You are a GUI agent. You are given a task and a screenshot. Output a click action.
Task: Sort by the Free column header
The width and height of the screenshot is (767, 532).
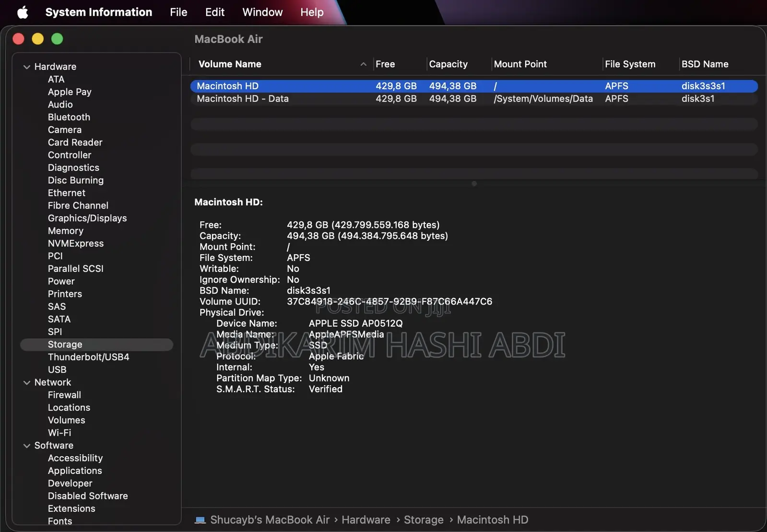[385, 64]
